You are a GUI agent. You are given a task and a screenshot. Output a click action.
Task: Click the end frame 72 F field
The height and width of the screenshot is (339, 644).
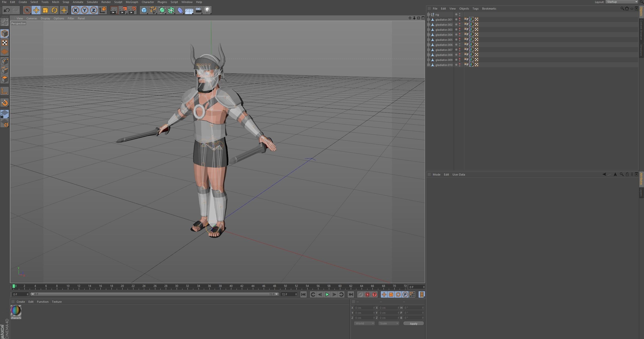point(289,294)
